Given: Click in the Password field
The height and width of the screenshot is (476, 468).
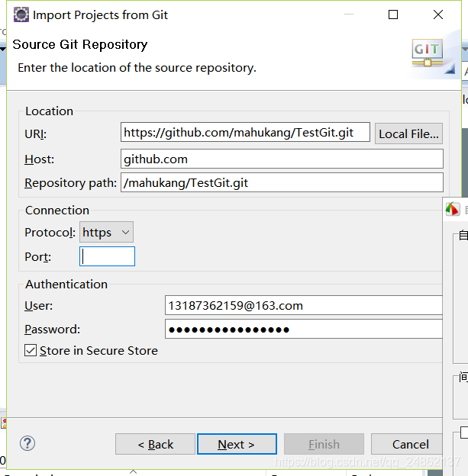Looking at the screenshot, I should pyautogui.click(x=304, y=329).
